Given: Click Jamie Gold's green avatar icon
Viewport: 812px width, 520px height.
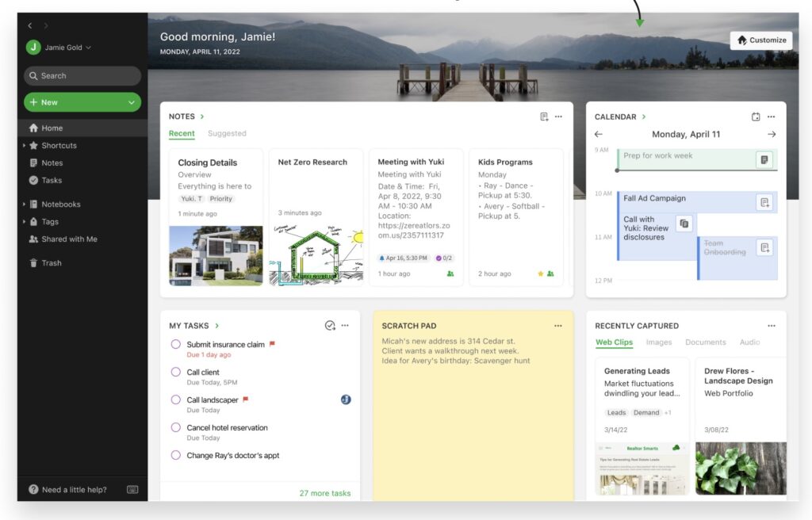Looking at the screenshot, I should click(x=33, y=47).
